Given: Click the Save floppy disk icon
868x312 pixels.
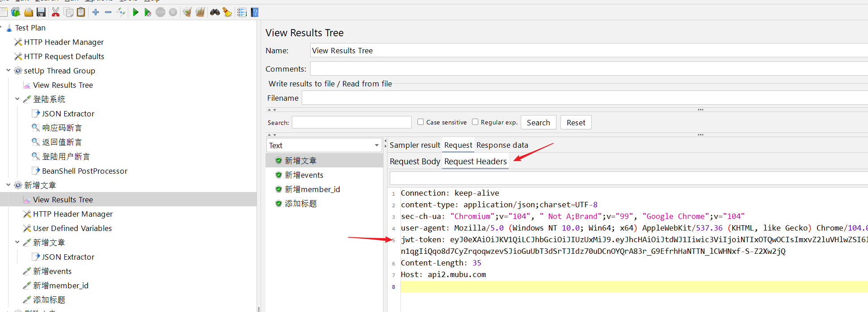Looking at the screenshot, I should pos(41,13).
